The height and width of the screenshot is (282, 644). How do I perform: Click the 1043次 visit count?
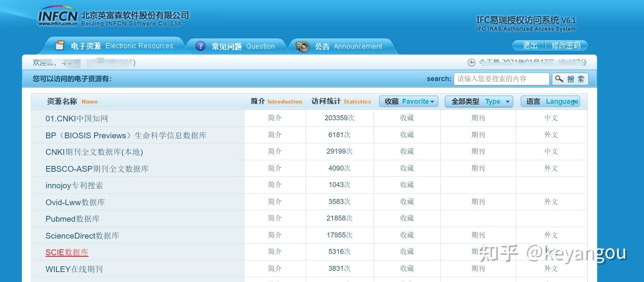tap(339, 185)
